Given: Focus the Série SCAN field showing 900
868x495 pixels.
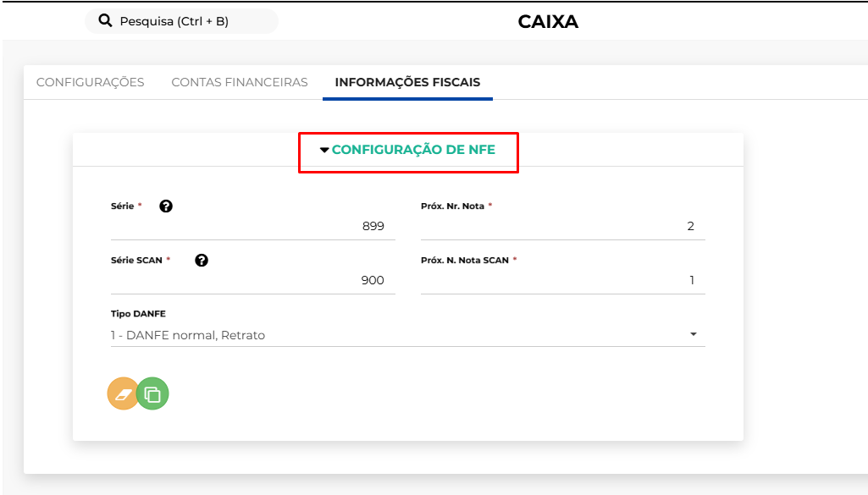Looking at the screenshot, I should [x=252, y=280].
